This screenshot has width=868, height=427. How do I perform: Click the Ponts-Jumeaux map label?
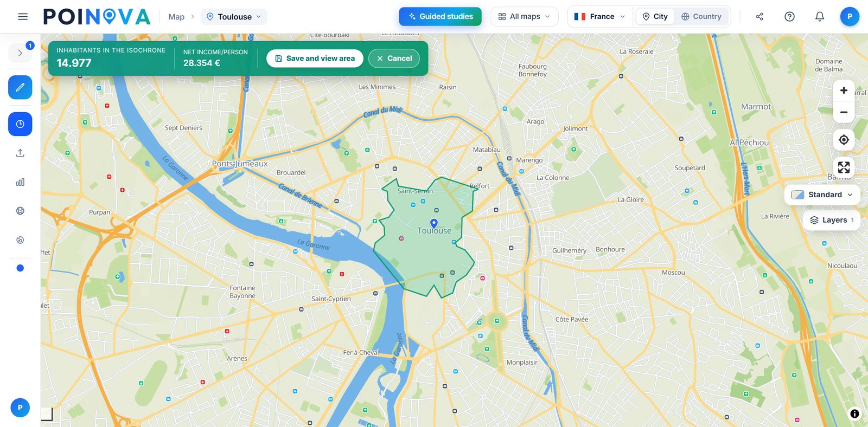coord(240,164)
